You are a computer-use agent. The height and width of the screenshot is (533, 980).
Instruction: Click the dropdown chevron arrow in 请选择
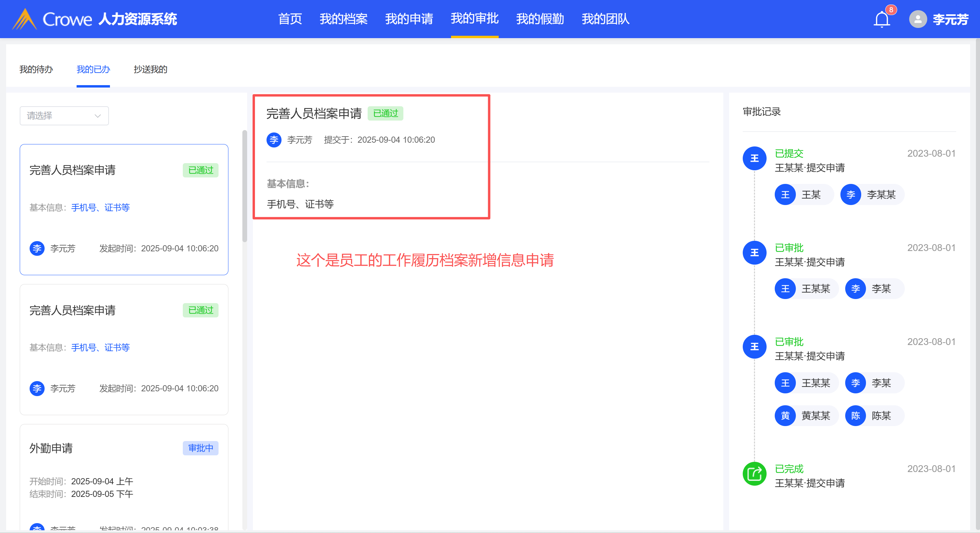point(98,116)
